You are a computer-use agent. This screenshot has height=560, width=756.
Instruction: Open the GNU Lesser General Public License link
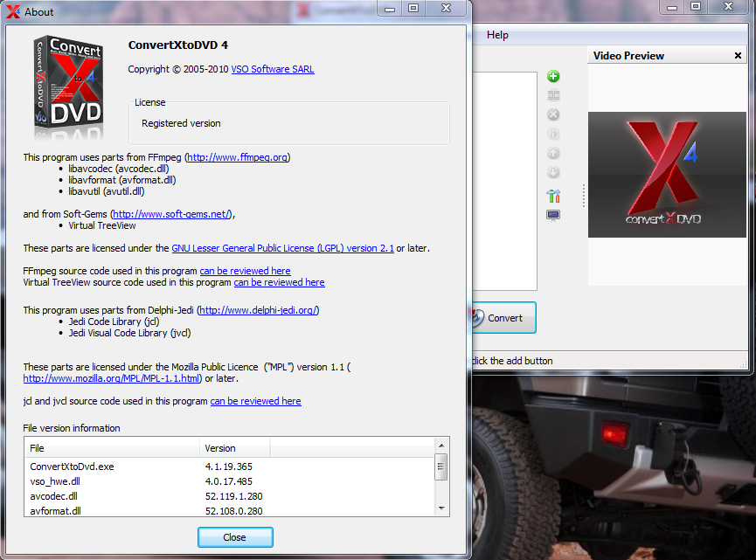[x=282, y=248]
